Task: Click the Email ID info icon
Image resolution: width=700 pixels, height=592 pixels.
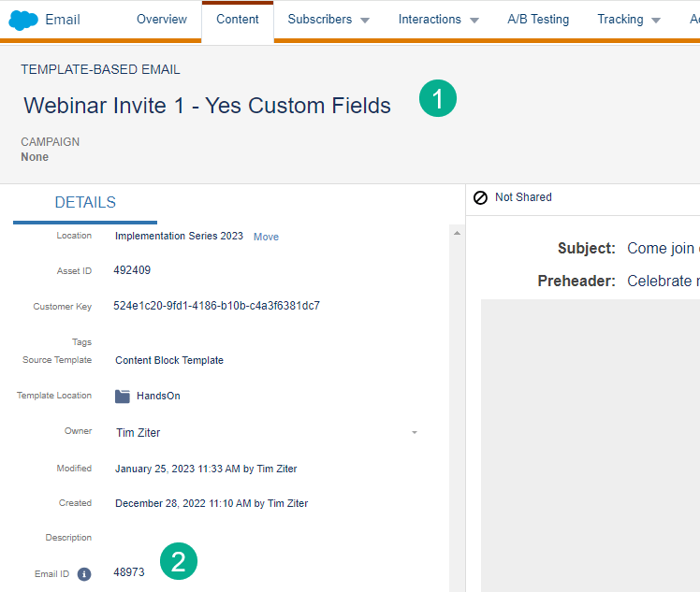Action: pos(84,573)
